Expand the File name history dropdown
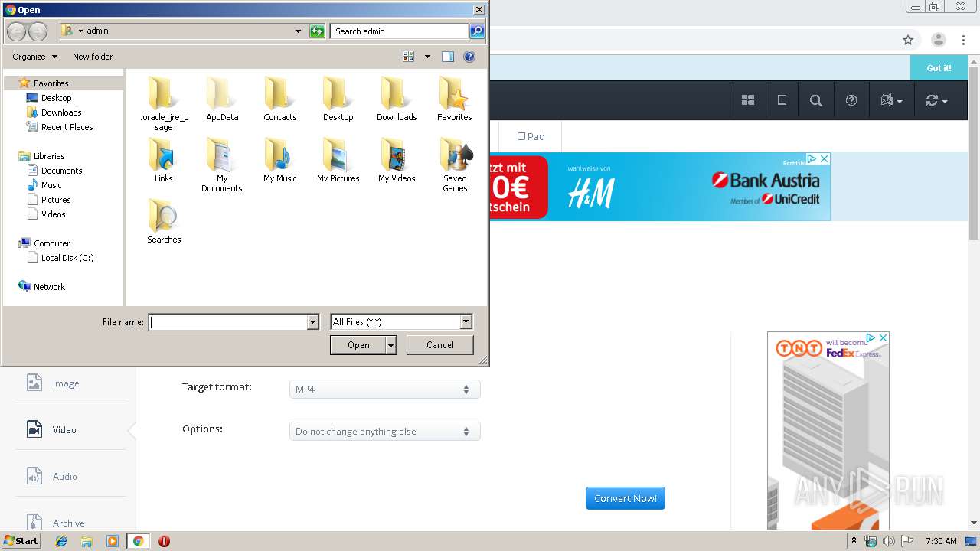Image resolution: width=980 pixels, height=551 pixels. coord(312,322)
